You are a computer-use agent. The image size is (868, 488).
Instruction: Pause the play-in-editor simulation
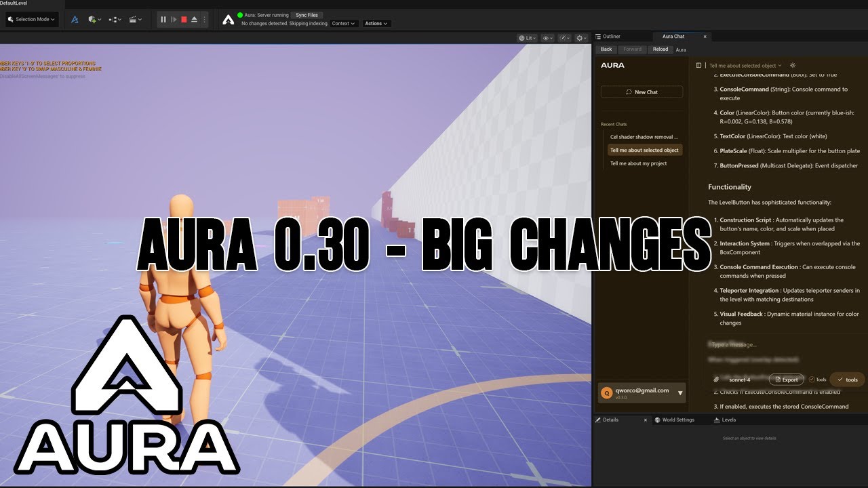[163, 20]
